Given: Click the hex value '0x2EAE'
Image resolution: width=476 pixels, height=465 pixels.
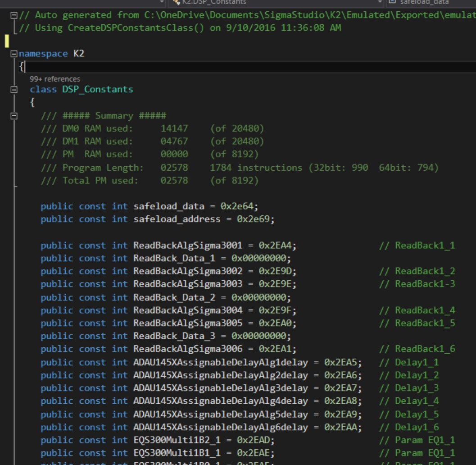Looking at the screenshot, I should point(253,453).
